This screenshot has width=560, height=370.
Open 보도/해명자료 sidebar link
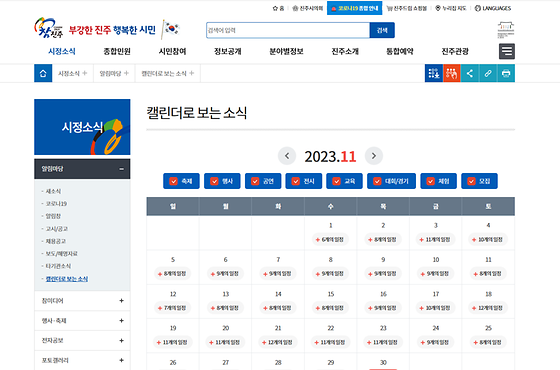tap(61, 254)
